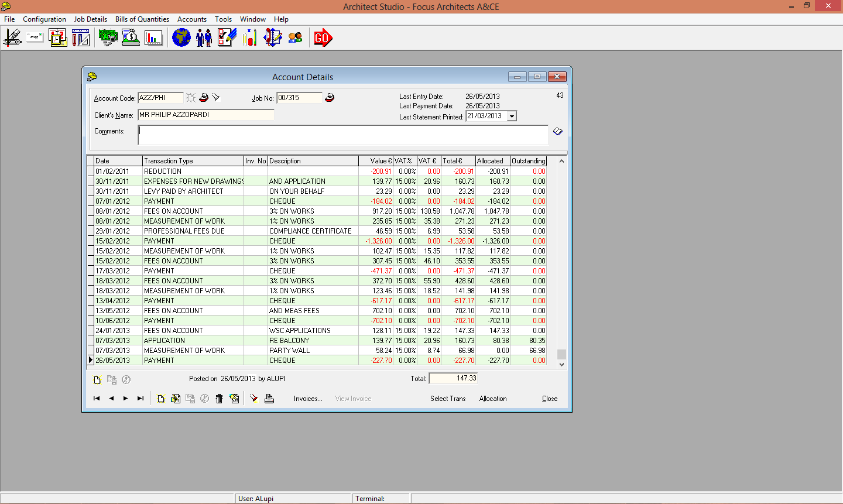Go to next record arrow
The image size is (843, 504).
[125, 399]
